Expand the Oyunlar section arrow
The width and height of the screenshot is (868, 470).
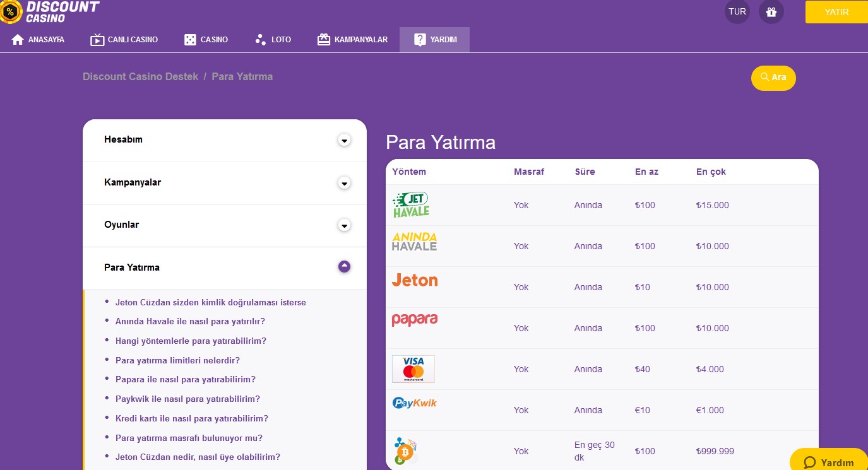pyautogui.click(x=344, y=225)
